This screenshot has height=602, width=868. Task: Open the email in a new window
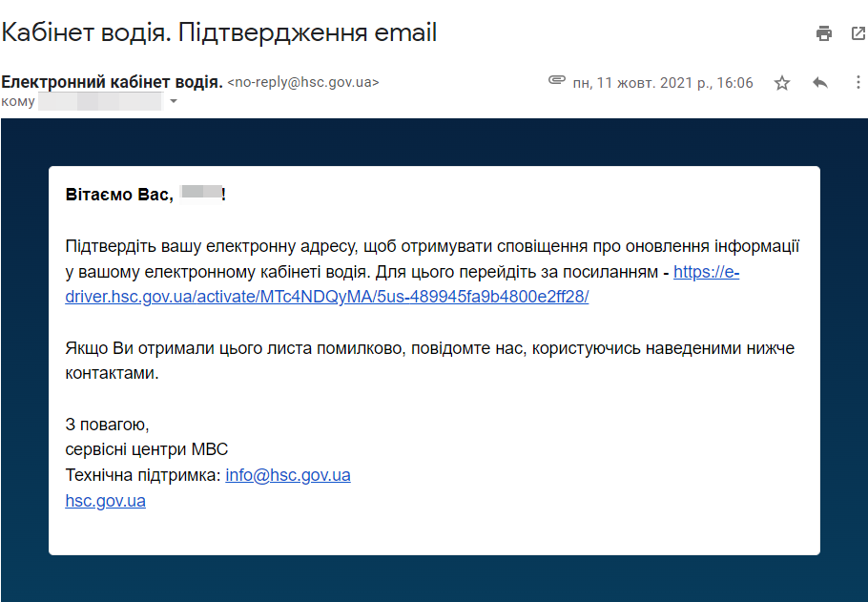(x=858, y=33)
